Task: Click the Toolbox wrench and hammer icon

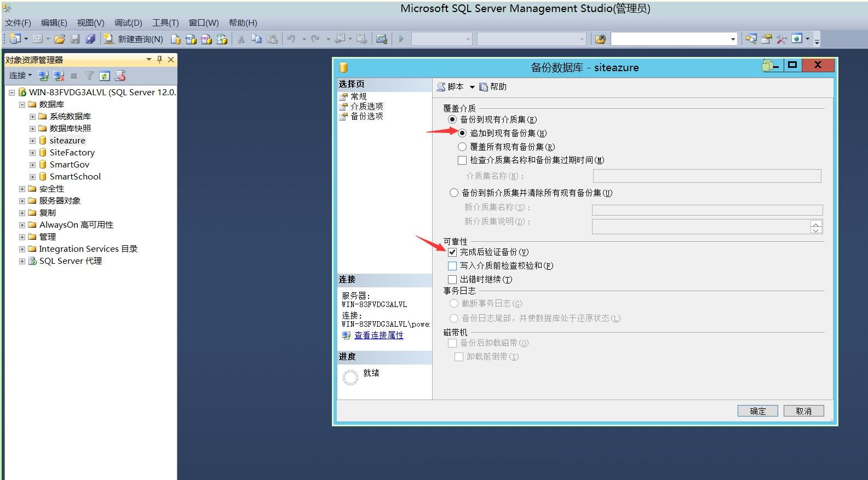Action: click(x=781, y=39)
